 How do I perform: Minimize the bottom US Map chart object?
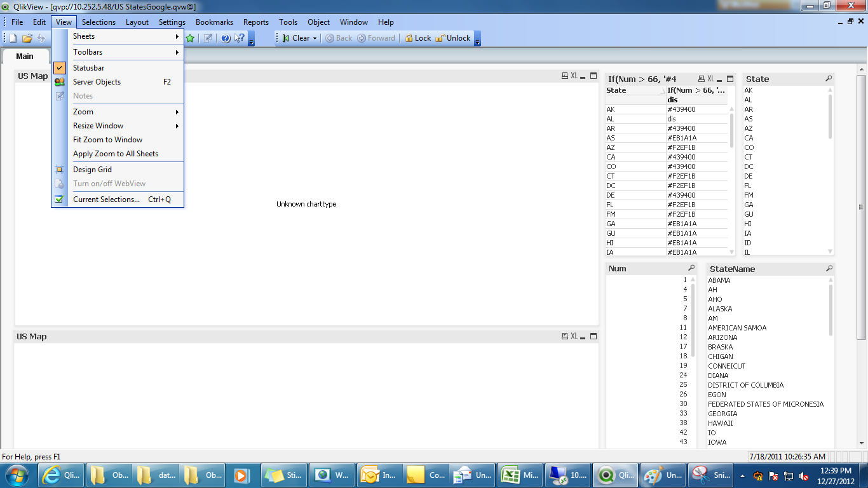point(583,337)
